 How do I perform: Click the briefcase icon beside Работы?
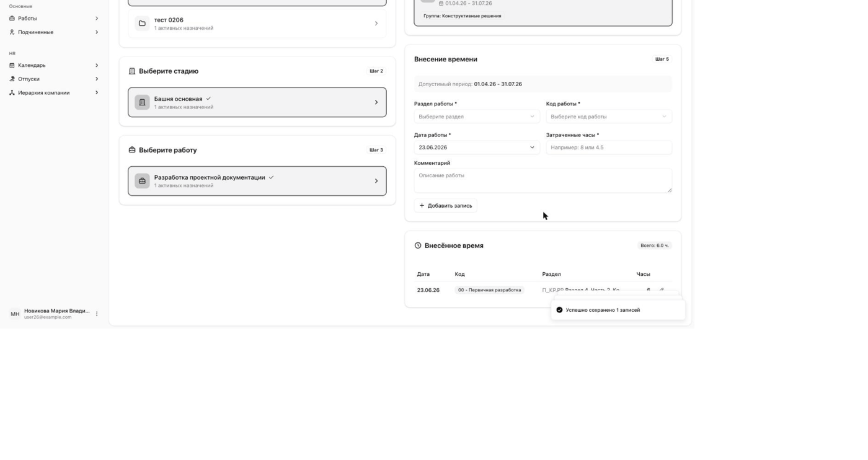click(x=12, y=19)
